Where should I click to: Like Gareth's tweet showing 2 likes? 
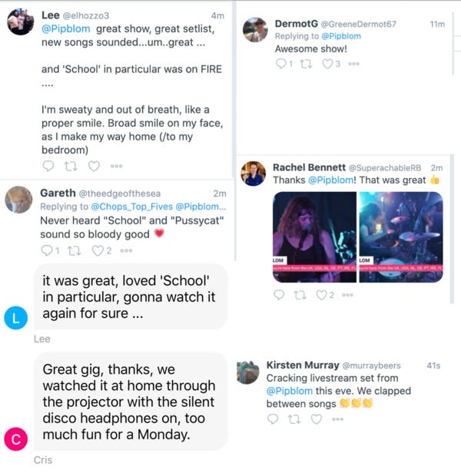pos(98,250)
